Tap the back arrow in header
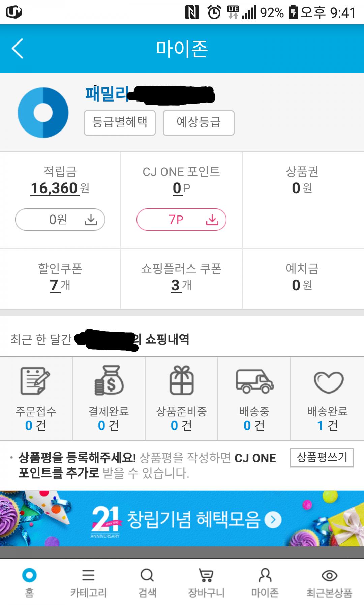This screenshot has height=605, width=364. point(18,49)
